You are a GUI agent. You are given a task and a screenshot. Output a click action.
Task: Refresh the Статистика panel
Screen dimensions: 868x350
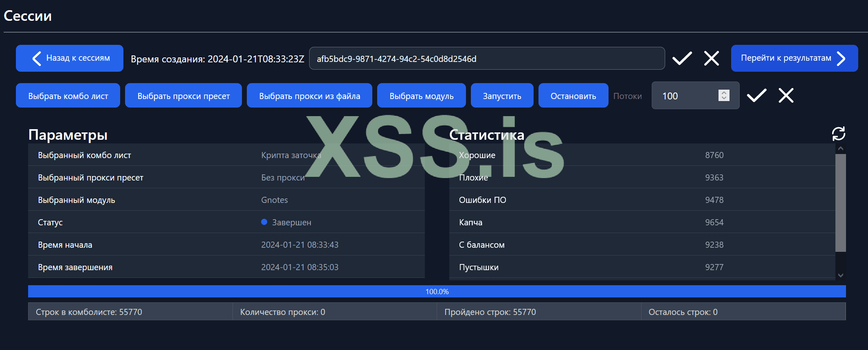coord(839,134)
